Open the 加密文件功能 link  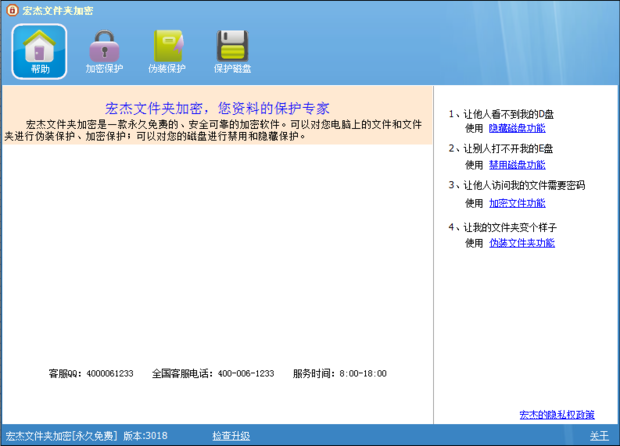(517, 203)
